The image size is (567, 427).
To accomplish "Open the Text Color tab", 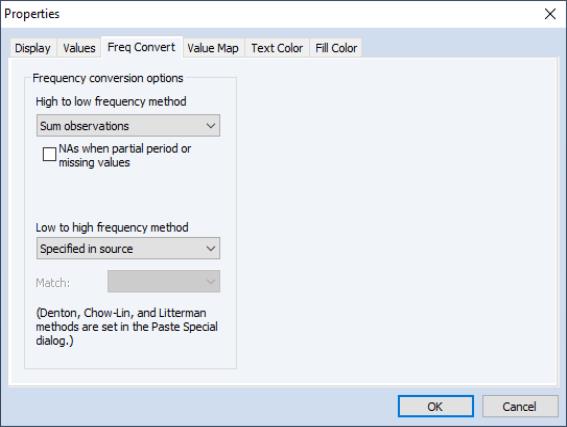I will pos(277,48).
